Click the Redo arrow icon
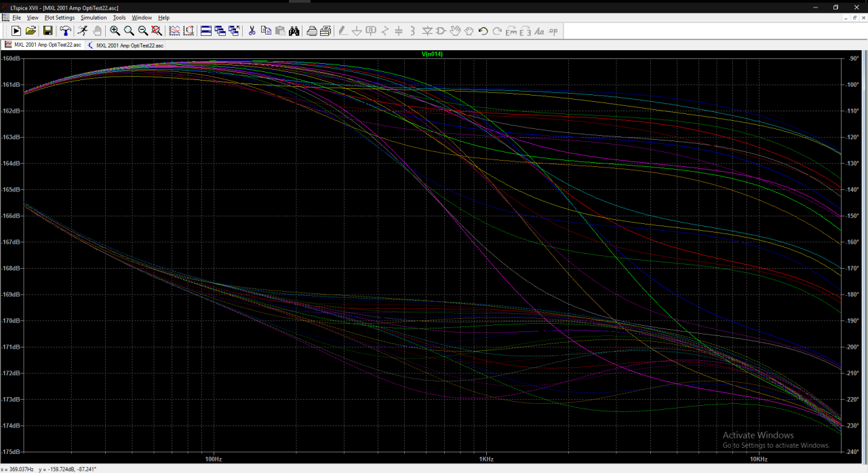The image size is (868, 473). (497, 31)
